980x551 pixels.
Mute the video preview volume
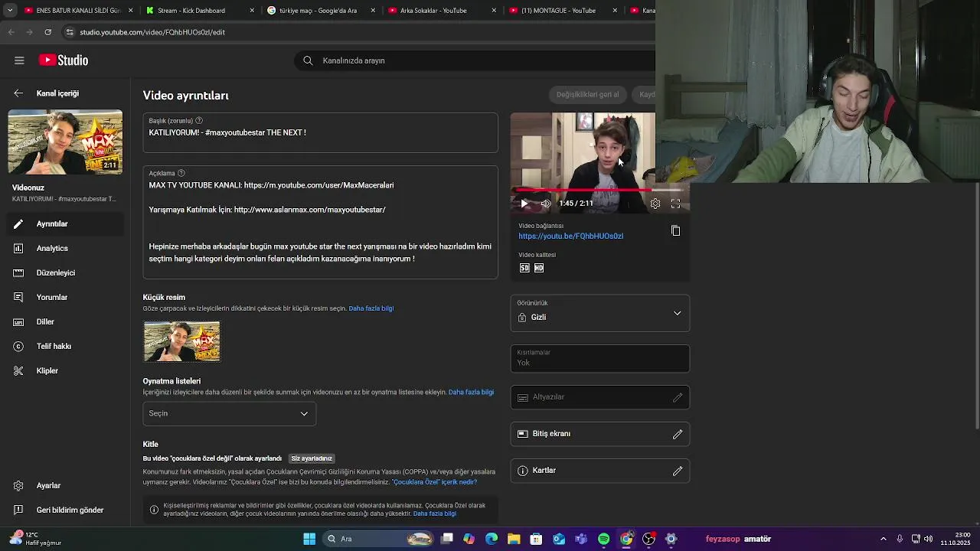tap(546, 204)
